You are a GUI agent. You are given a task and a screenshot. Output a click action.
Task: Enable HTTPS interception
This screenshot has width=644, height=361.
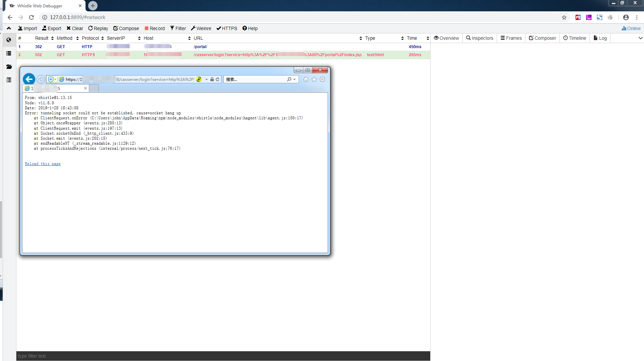click(x=226, y=28)
